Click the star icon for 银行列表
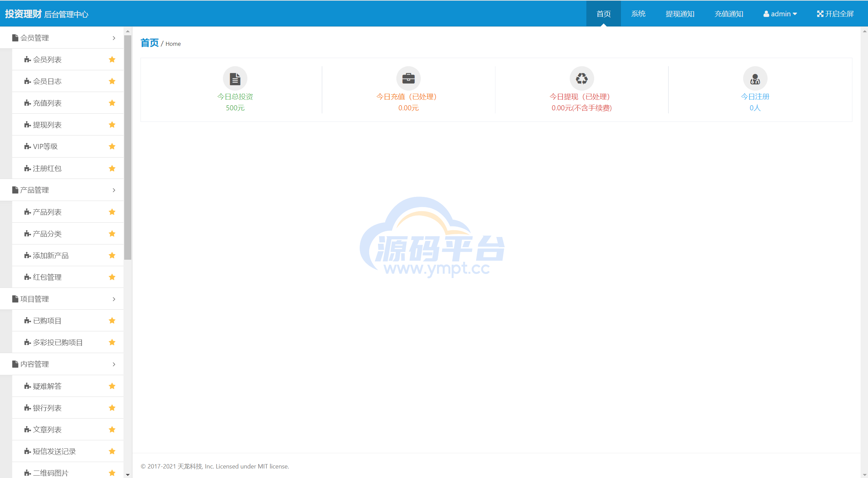 tap(112, 408)
